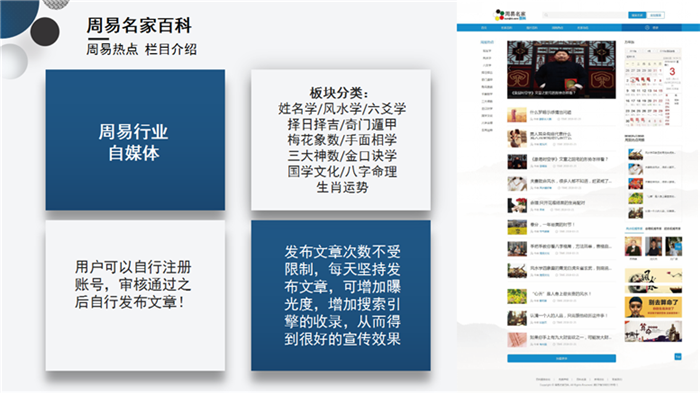Image resolution: width=700 pixels, height=393 pixels.
Task: Click the ink-painting 算命 banner at bottom
Action: 653,331
